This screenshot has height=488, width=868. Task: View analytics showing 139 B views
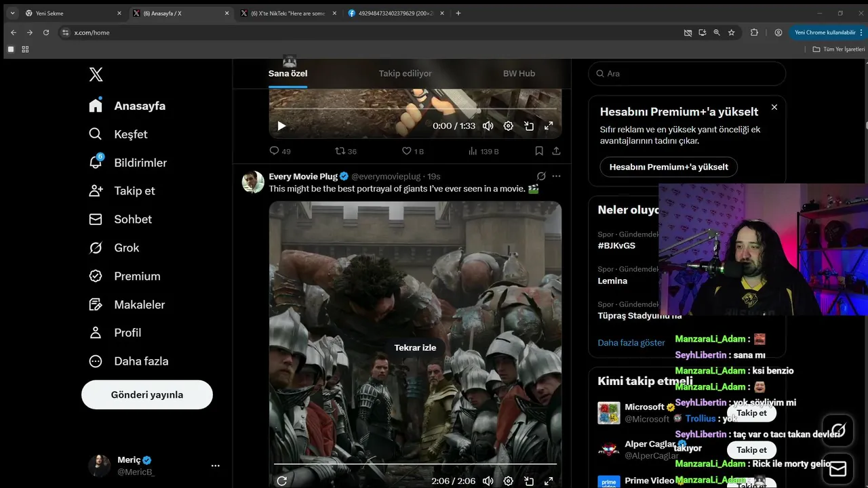tap(484, 151)
